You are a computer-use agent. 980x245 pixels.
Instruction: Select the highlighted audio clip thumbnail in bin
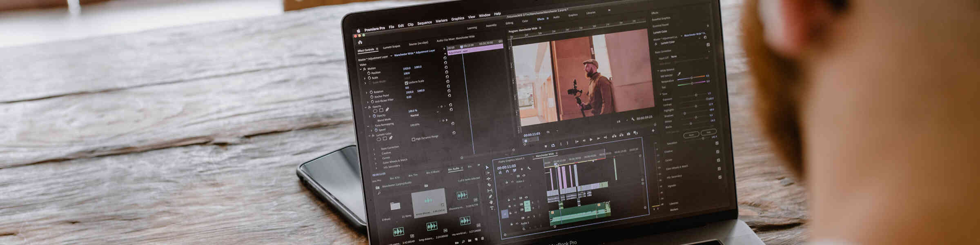pos(429,203)
